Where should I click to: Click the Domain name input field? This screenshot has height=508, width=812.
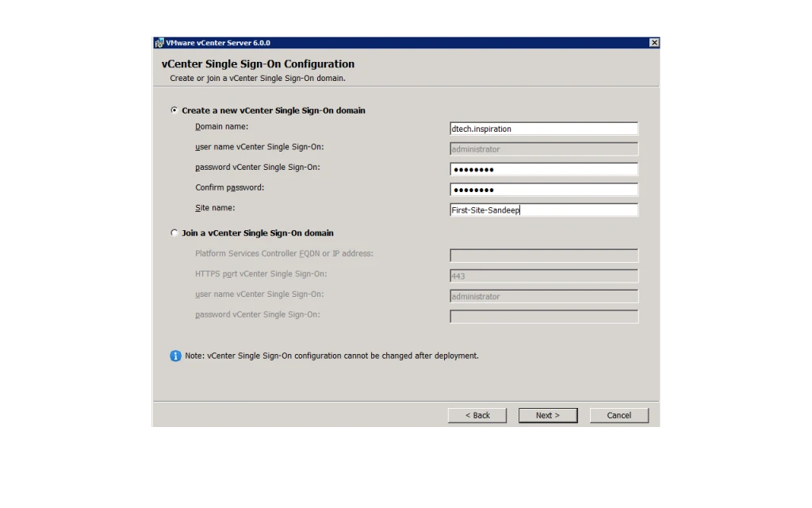(x=544, y=129)
